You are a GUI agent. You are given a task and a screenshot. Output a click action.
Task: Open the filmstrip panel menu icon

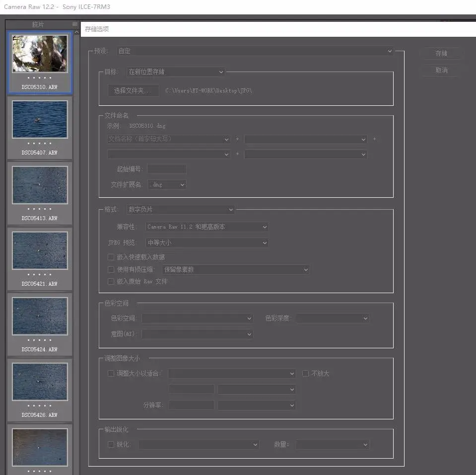[75, 24]
